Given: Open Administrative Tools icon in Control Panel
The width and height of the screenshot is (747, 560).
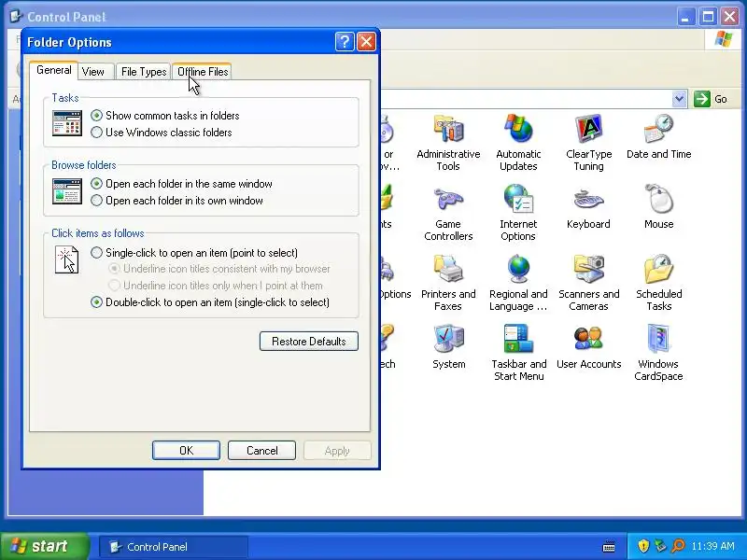Looking at the screenshot, I should [x=448, y=129].
